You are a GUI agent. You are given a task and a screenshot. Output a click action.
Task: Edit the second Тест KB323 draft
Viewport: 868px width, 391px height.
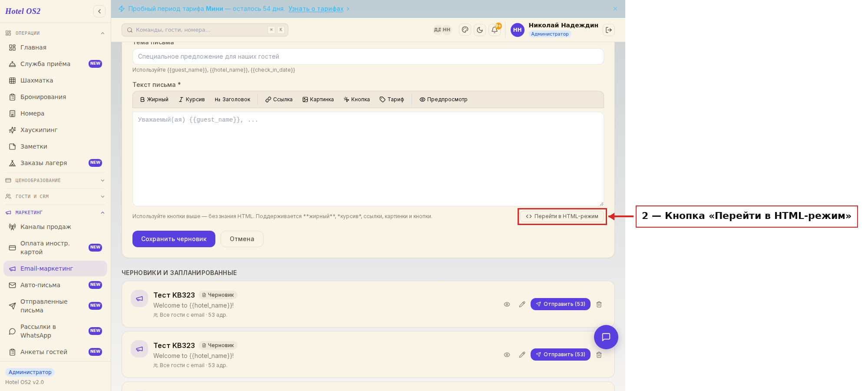pos(522,355)
